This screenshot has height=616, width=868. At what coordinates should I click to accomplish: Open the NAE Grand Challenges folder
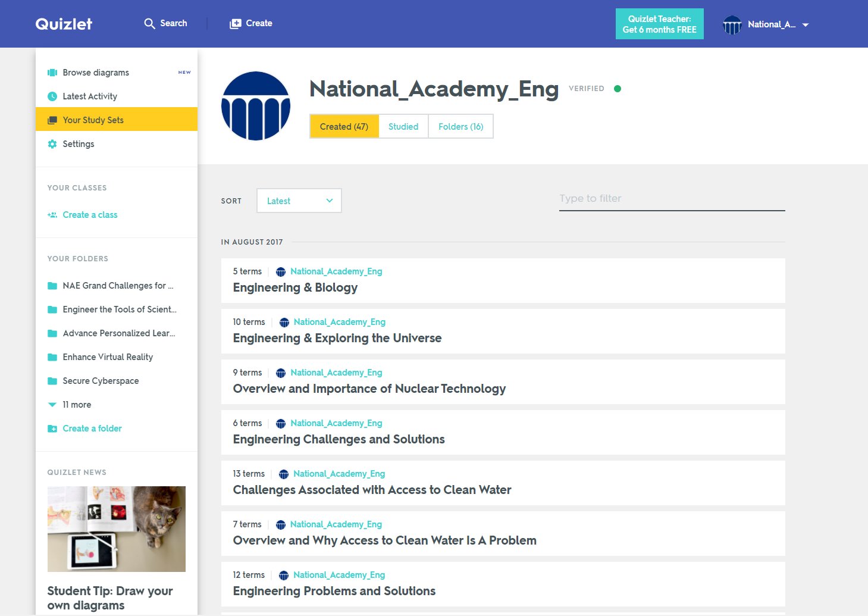(x=118, y=286)
